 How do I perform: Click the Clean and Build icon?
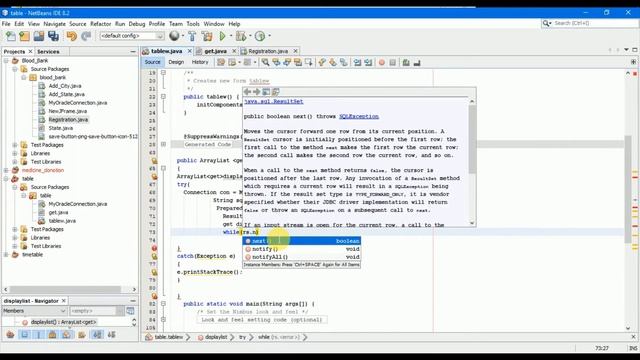207,36
